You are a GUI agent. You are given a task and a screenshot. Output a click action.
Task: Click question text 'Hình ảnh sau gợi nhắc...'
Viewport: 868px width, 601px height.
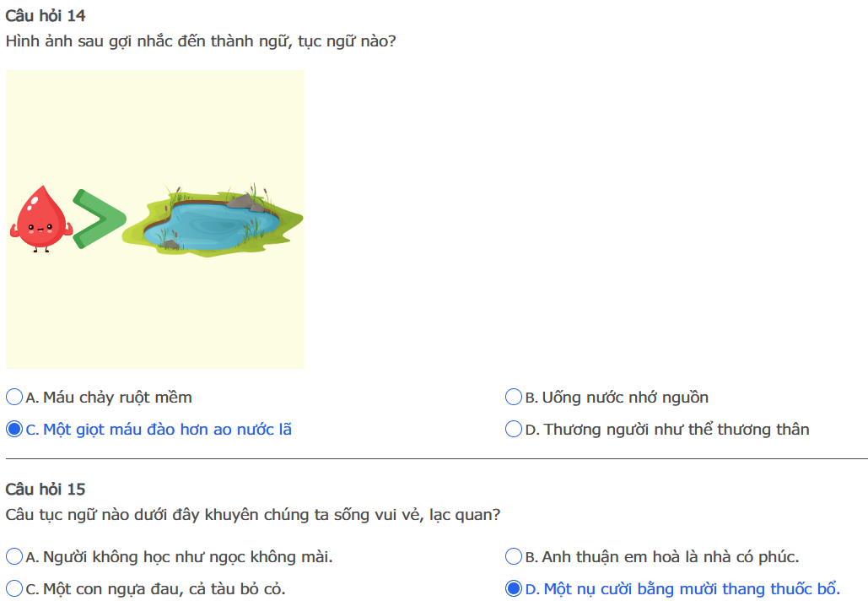(x=200, y=41)
